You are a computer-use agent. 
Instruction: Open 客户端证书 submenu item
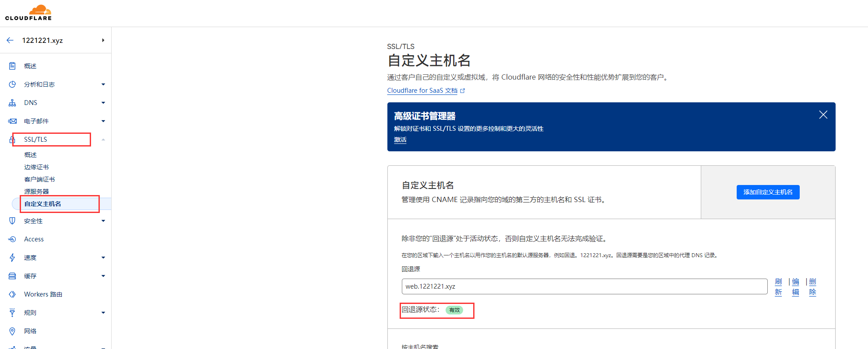click(39, 179)
